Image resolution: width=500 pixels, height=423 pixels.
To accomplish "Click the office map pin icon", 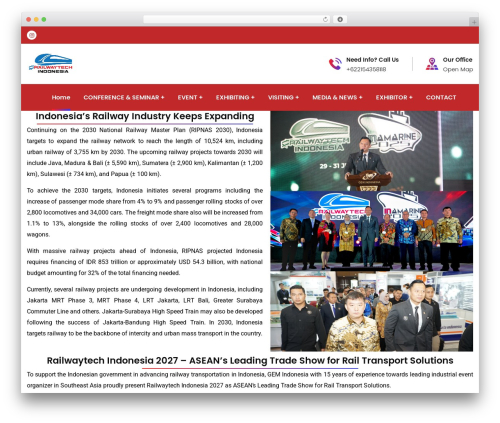I will pos(432,64).
